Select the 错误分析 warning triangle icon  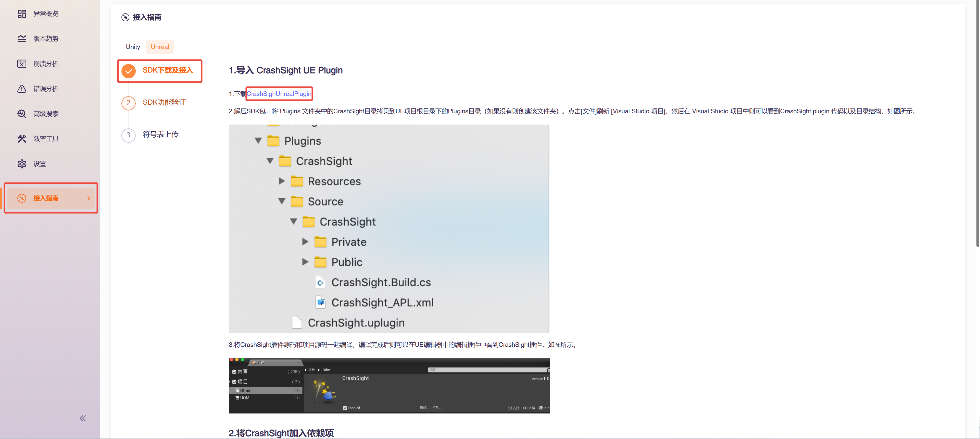(x=22, y=89)
